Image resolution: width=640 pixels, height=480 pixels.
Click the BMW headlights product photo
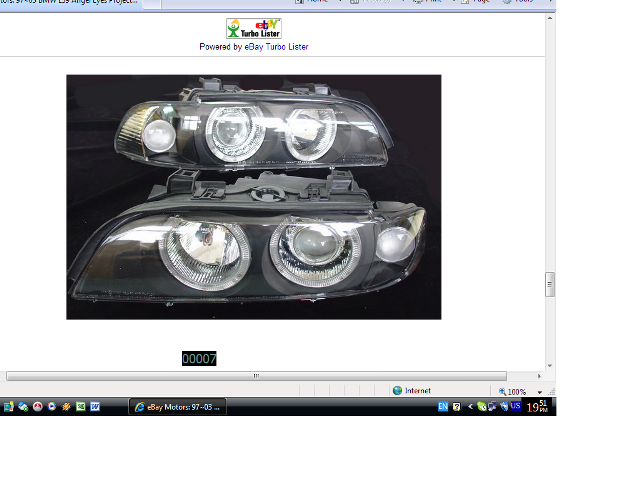[253, 197]
